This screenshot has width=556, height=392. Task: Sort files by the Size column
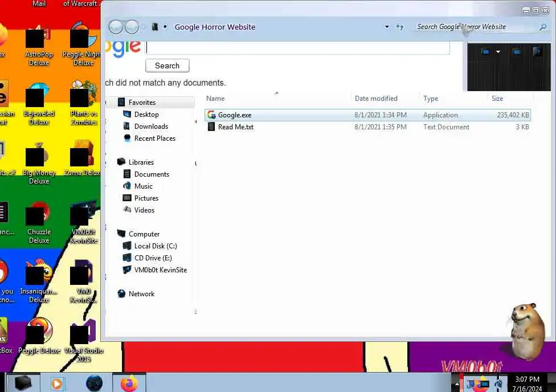497,99
